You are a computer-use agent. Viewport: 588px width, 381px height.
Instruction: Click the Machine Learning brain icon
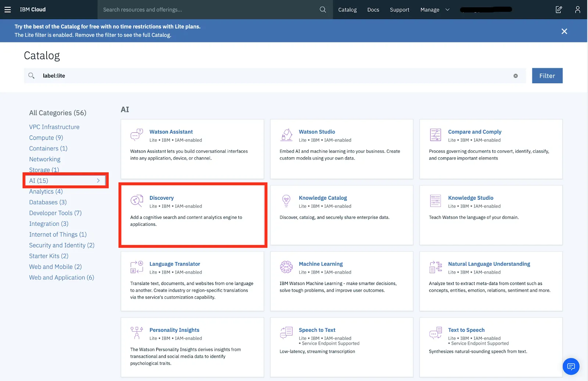click(x=286, y=267)
